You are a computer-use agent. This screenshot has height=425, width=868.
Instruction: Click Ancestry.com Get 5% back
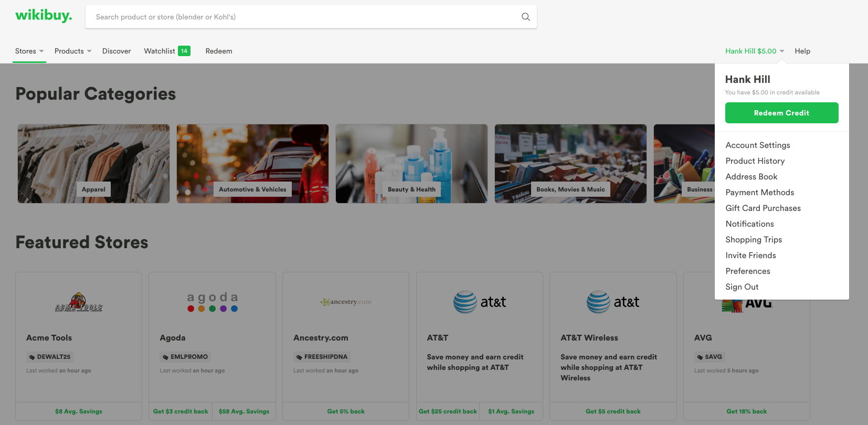click(346, 411)
